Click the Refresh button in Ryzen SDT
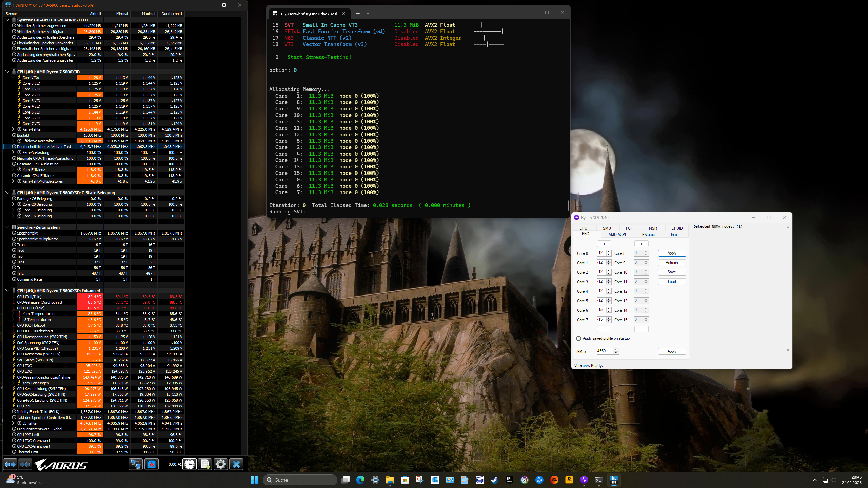Viewport: 868px width, 488px height. pos(672,262)
